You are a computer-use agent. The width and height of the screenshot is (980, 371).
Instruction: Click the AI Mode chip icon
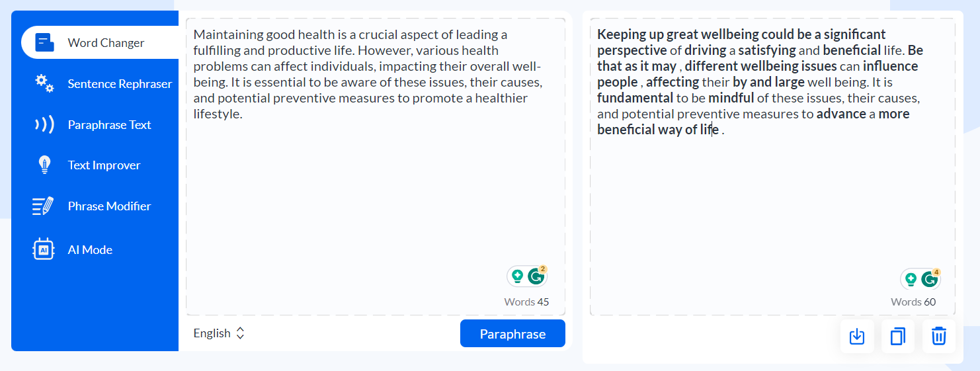click(x=44, y=249)
